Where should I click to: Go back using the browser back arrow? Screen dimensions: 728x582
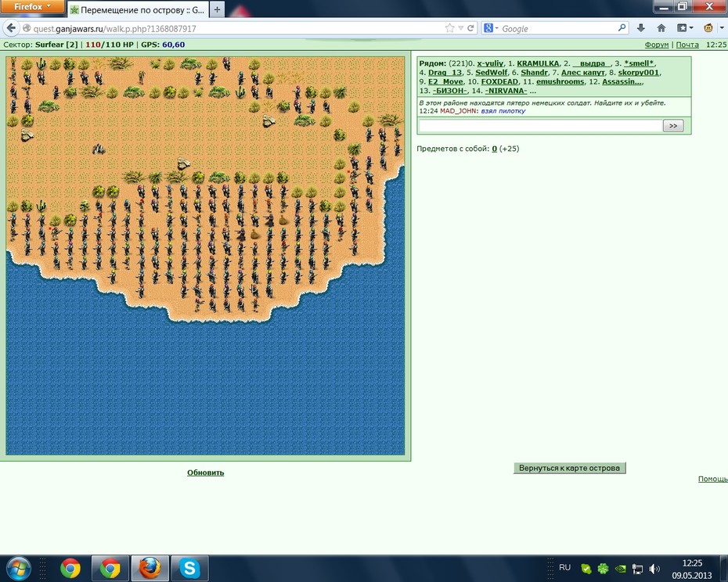(11, 28)
